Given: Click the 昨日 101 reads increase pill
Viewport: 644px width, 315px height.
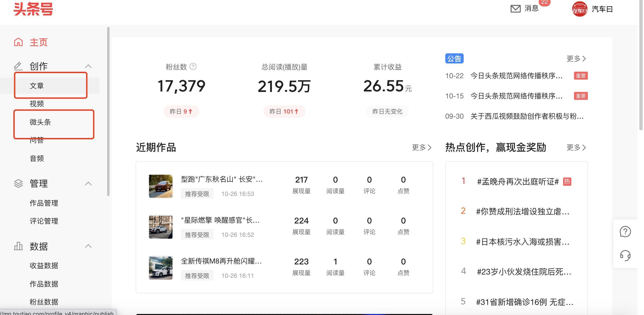Looking at the screenshot, I should pyautogui.click(x=284, y=112).
